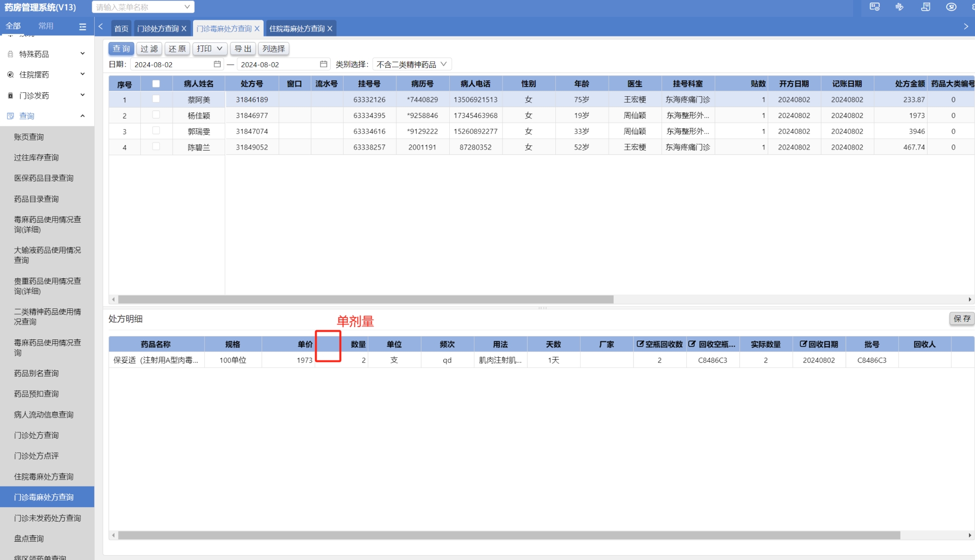Click the 查询 button
The image size is (975, 560).
pyautogui.click(x=121, y=48)
